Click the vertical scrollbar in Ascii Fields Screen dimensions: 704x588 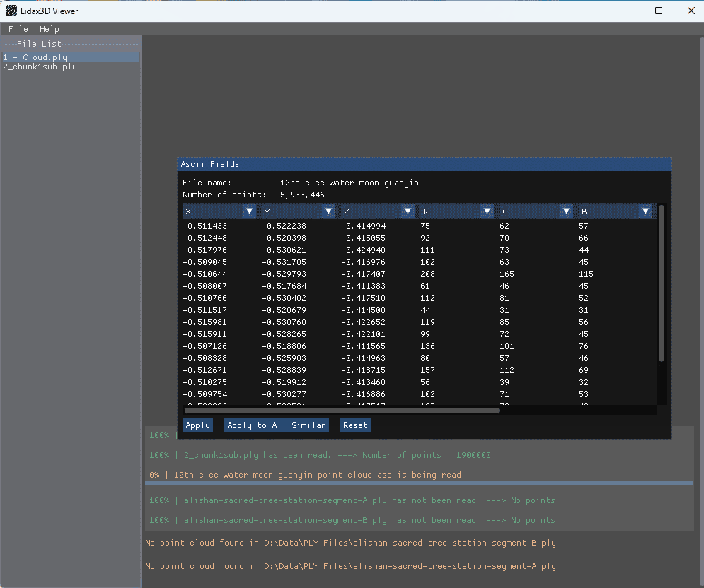pyautogui.click(x=662, y=283)
